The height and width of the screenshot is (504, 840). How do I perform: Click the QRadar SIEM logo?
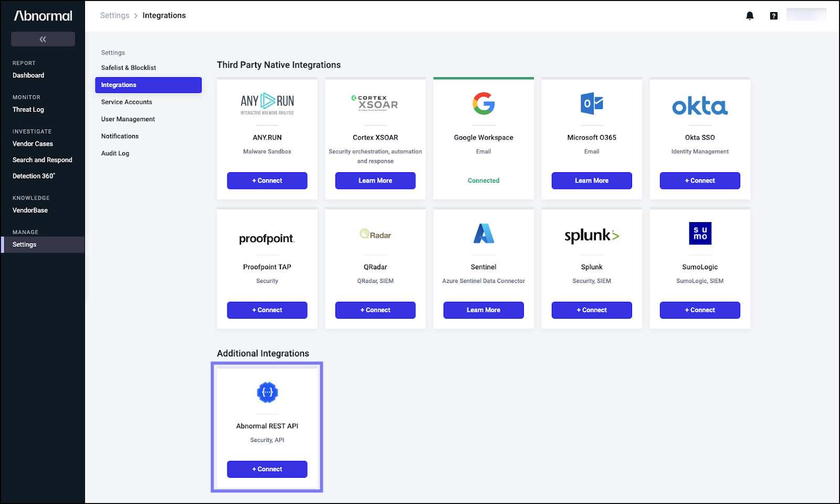(x=375, y=235)
